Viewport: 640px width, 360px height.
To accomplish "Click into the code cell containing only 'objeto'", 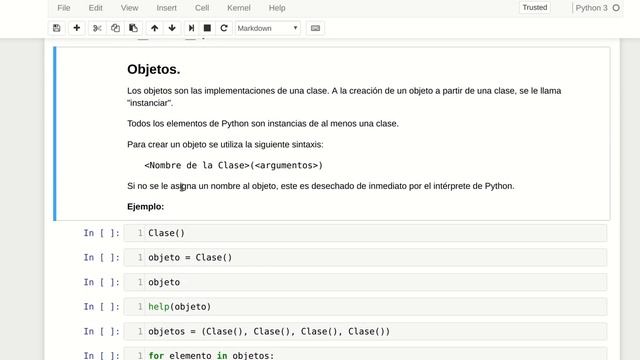I will (x=365, y=282).
